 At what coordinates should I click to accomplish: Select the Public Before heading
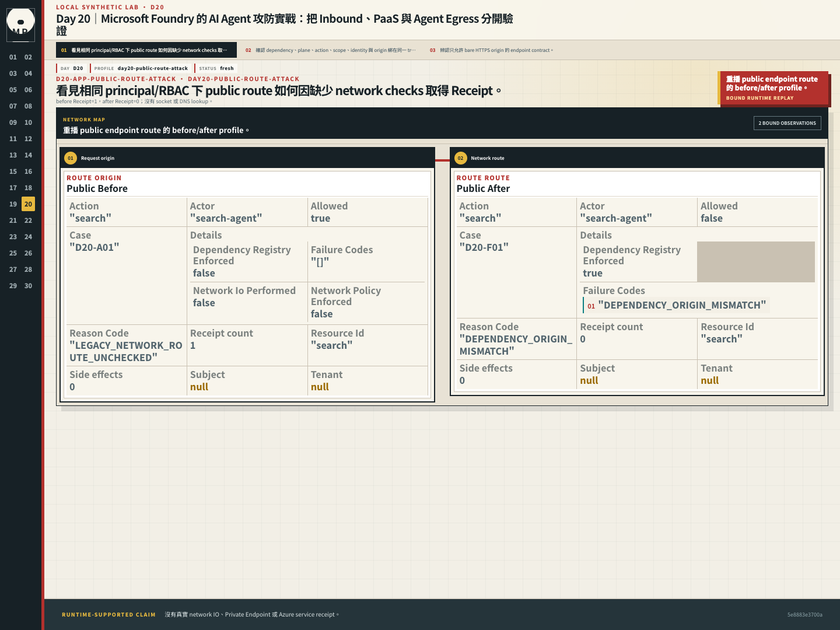tap(97, 188)
